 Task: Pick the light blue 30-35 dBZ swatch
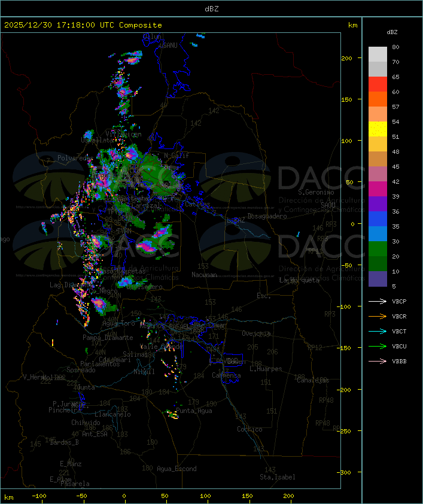tap(378, 233)
